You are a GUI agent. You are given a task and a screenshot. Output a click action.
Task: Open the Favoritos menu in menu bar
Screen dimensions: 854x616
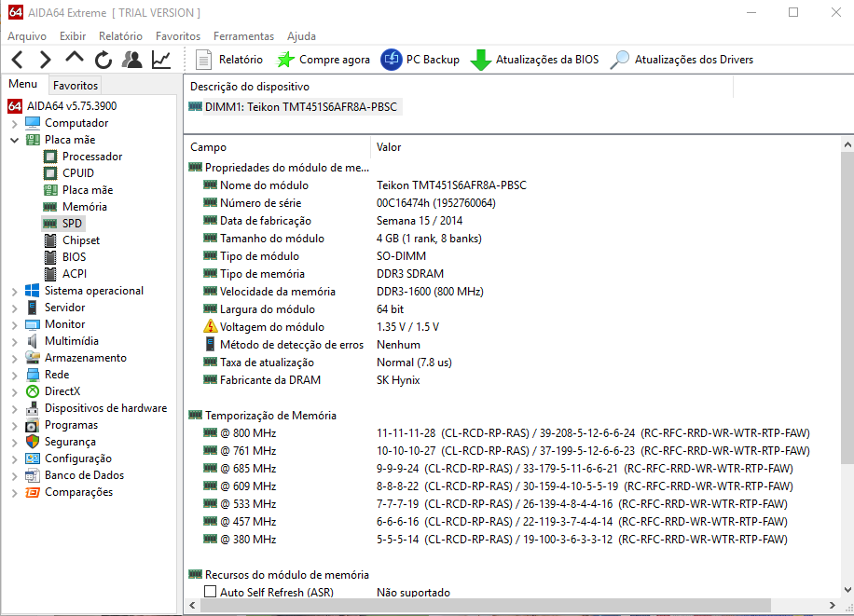(x=178, y=36)
